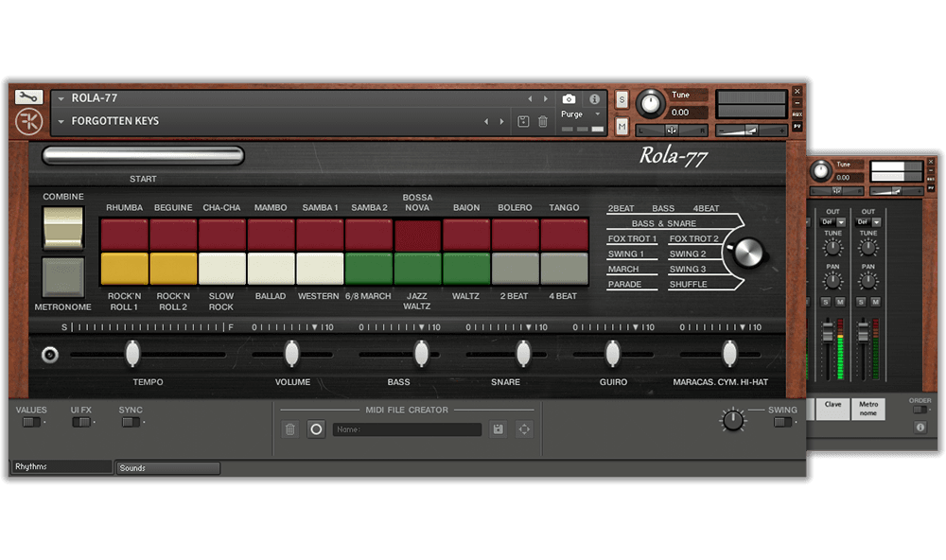Click the METRONOME button
Image resolution: width=946 pixels, height=560 pixels.
point(62,277)
